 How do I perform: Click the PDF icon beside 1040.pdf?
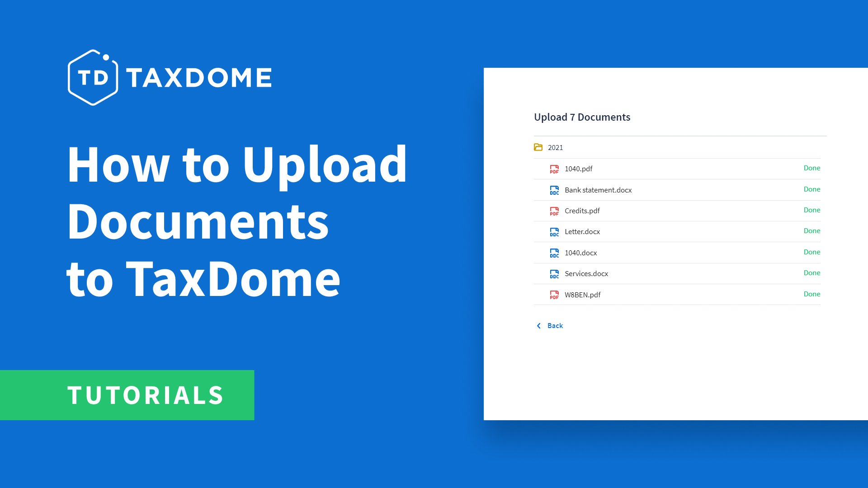554,169
